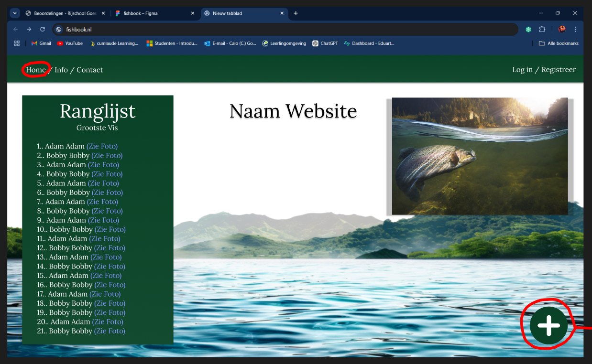The height and width of the screenshot is (364, 592).
Task: Open Chrome's three-dot menu
Action: [575, 29]
